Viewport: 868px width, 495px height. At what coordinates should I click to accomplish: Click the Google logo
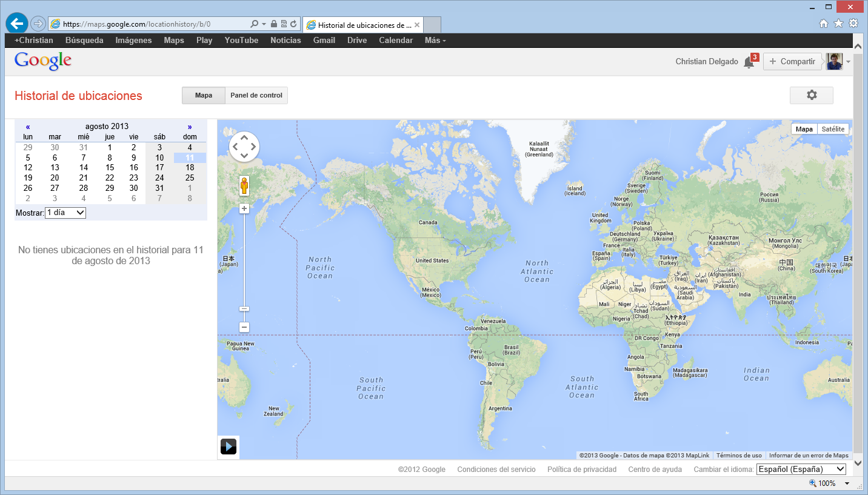coord(43,61)
